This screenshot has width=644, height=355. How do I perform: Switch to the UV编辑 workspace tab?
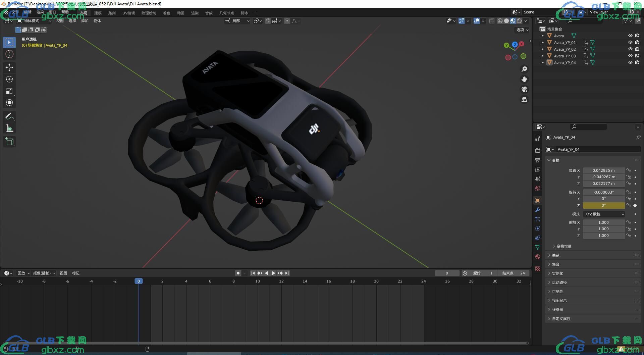tap(128, 13)
